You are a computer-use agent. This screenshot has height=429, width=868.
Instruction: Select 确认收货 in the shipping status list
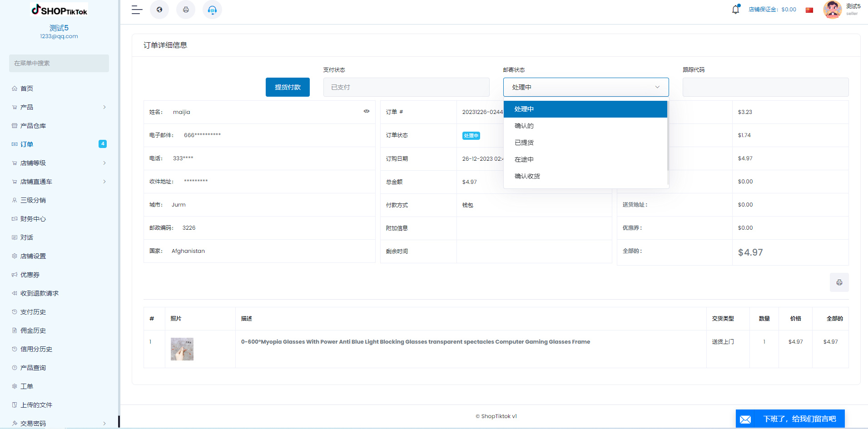[x=527, y=176]
